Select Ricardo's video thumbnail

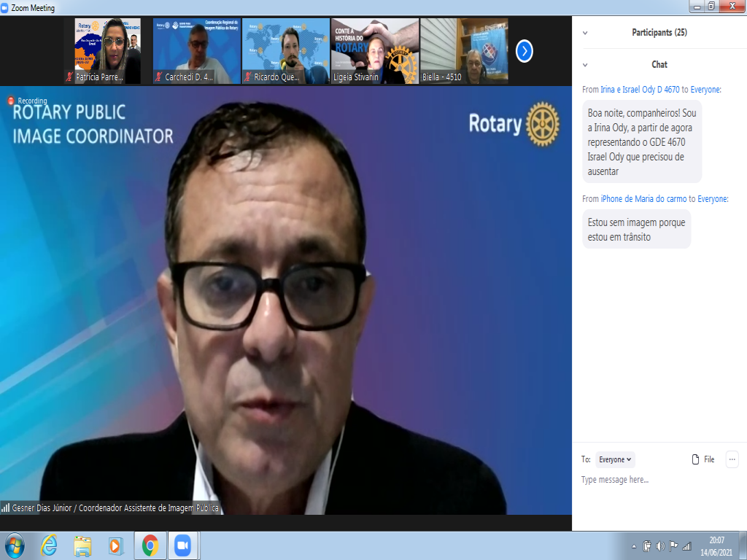tap(285, 51)
